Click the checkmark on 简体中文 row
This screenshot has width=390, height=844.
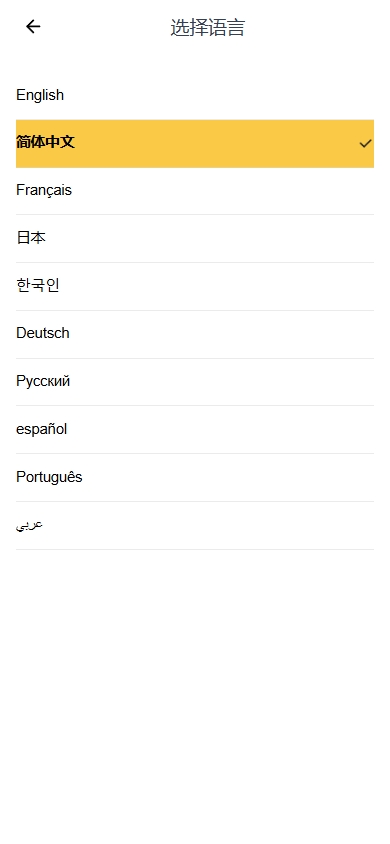[x=366, y=143]
